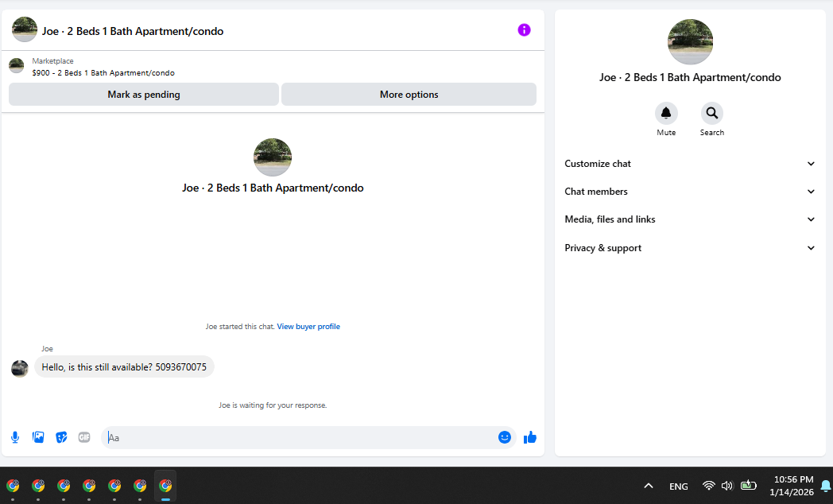
Task: Open volume control in system tray
Action: tap(727, 486)
